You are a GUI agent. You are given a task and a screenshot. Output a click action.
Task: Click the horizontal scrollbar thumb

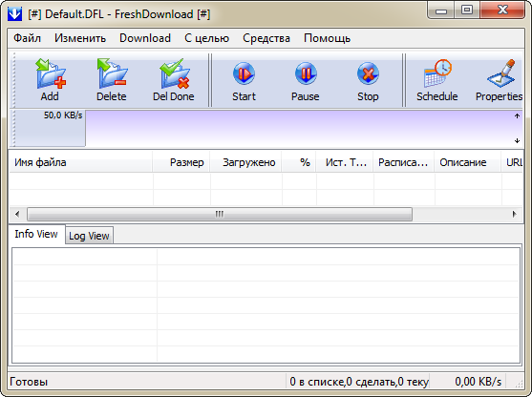point(220,215)
